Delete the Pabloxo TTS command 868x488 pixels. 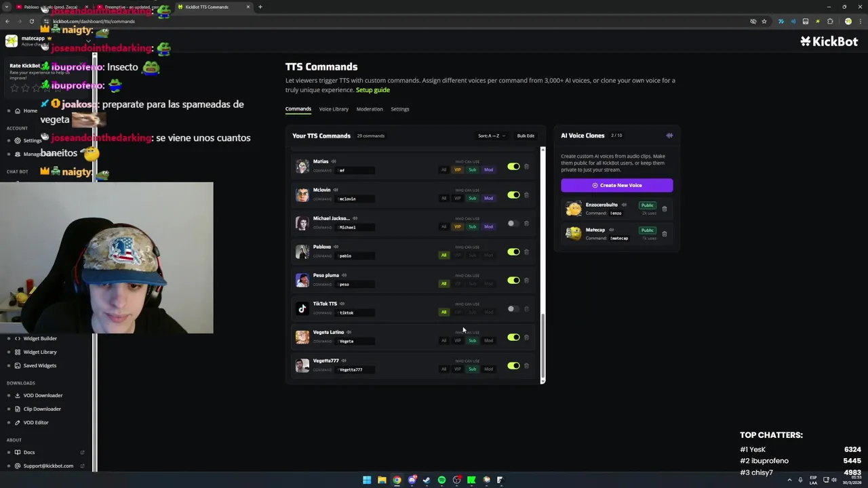[526, 252]
